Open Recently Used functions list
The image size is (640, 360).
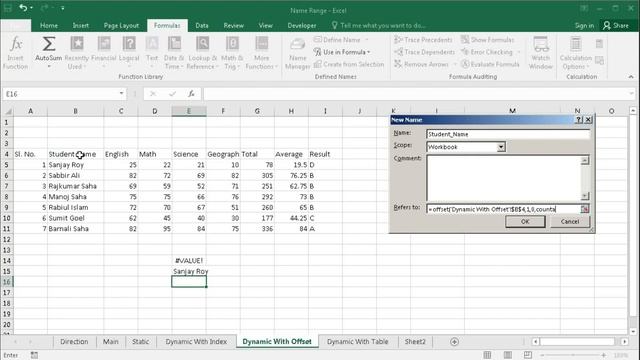tap(76, 53)
